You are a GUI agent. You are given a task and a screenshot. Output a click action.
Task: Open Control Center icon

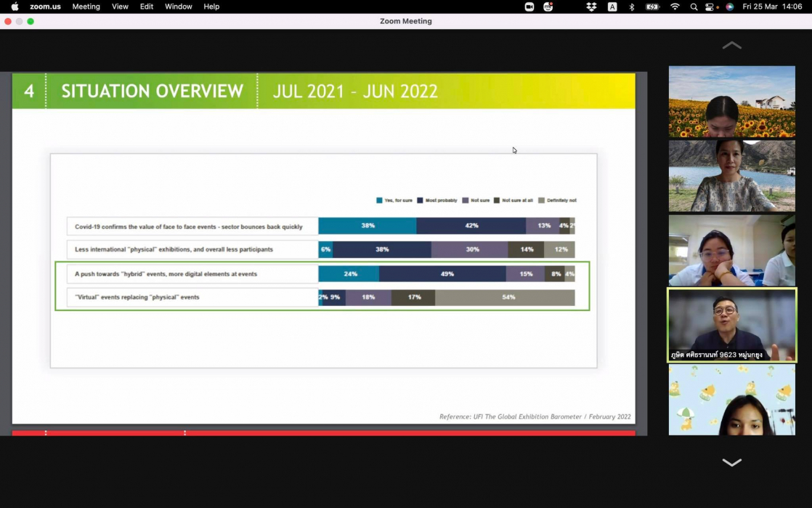pyautogui.click(x=711, y=7)
